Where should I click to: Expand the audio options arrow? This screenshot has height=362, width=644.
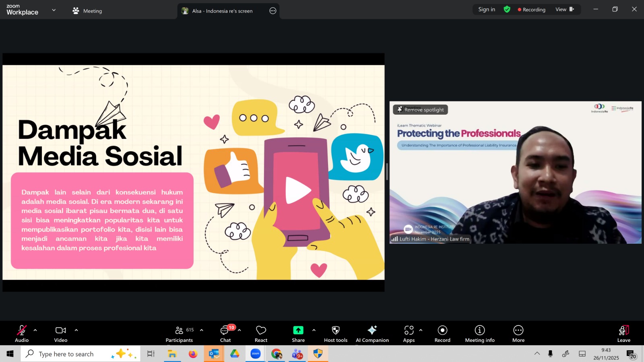[x=35, y=330]
